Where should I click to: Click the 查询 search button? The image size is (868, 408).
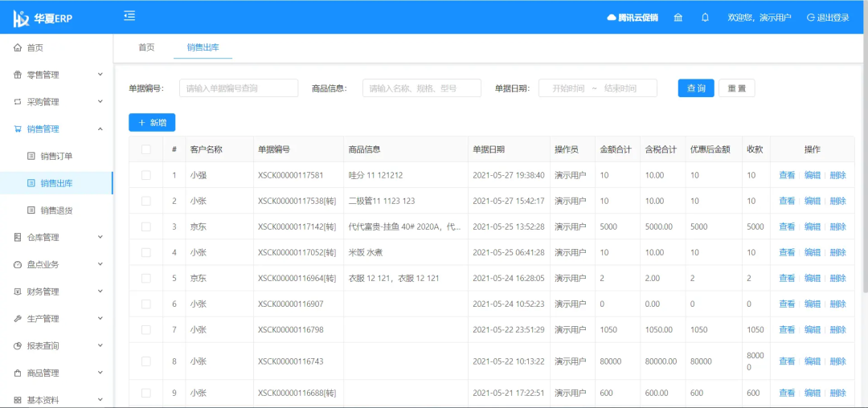(696, 88)
